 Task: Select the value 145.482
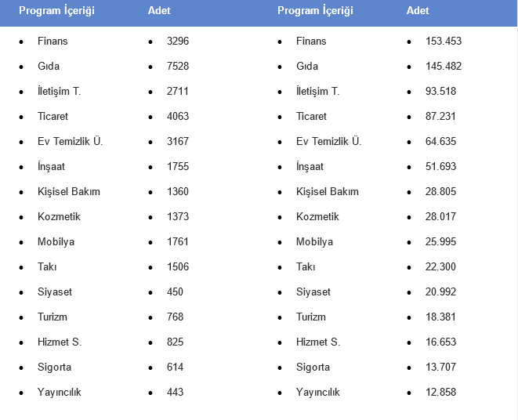[444, 66]
